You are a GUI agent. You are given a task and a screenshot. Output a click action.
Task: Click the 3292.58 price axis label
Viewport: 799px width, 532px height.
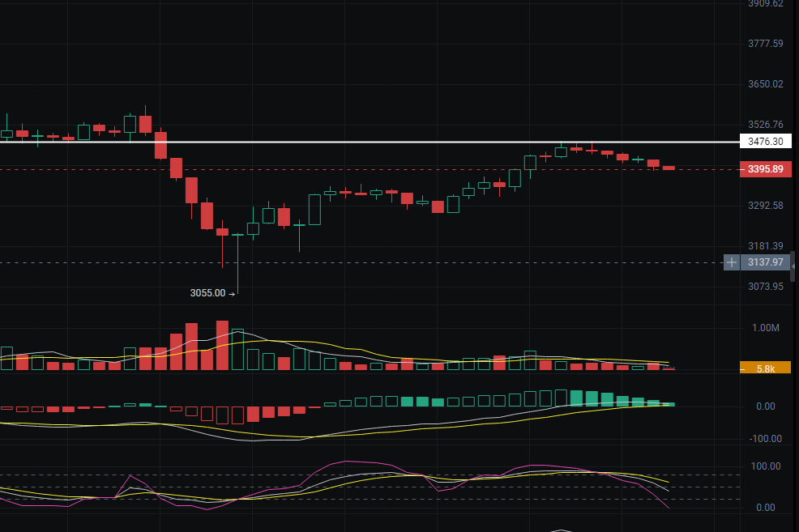coord(765,206)
